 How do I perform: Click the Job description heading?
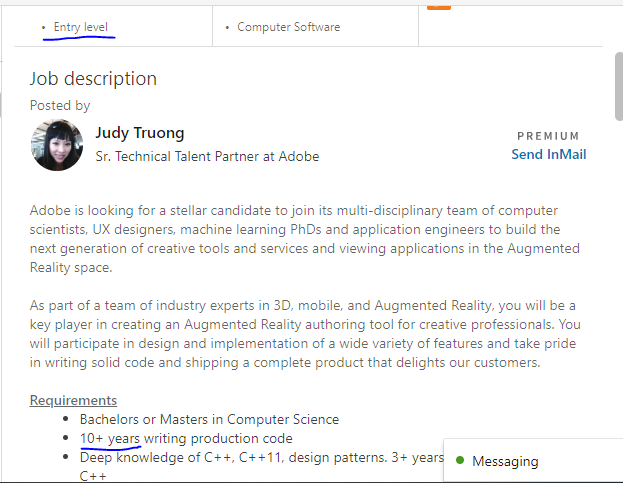click(93, 79)
